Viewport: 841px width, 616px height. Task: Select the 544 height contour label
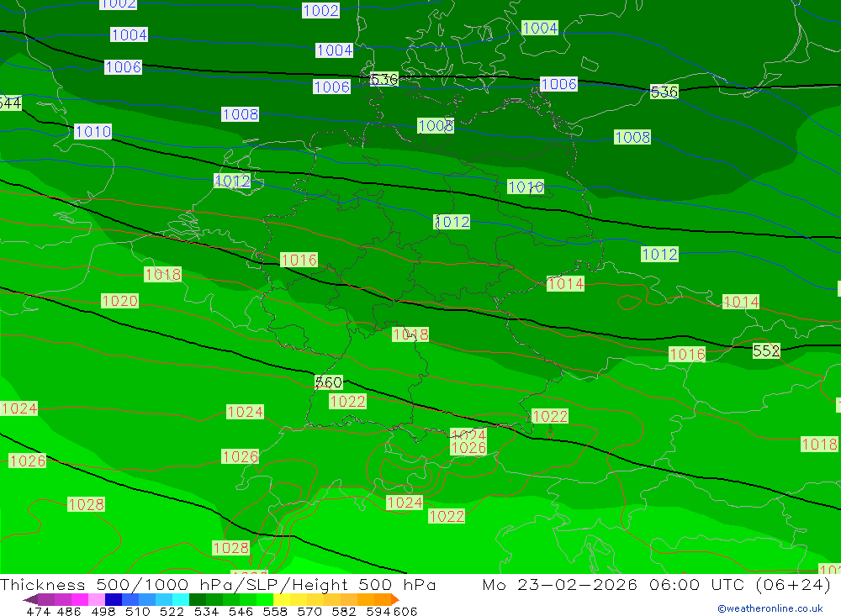pyautogui.click(x=10, y=103)
